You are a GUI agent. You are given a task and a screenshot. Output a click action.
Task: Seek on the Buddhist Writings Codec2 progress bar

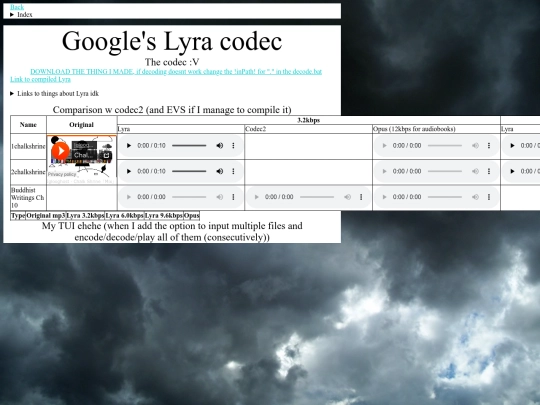[317, 197]
